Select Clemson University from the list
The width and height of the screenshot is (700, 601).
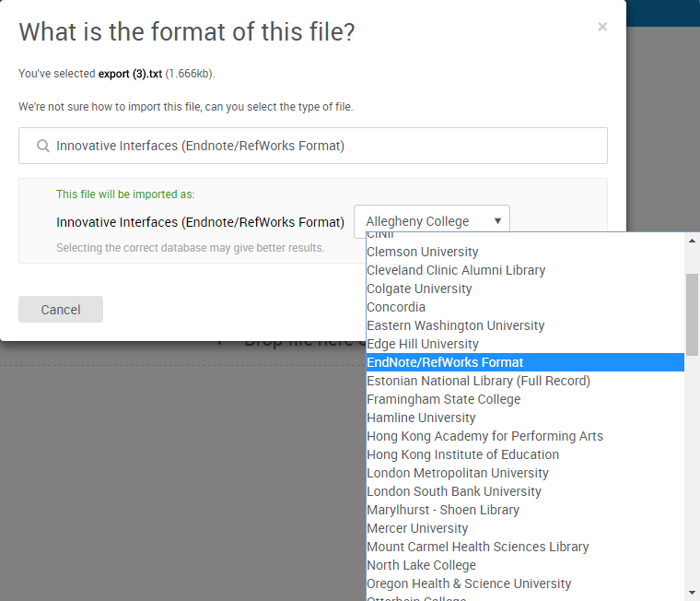525,252
